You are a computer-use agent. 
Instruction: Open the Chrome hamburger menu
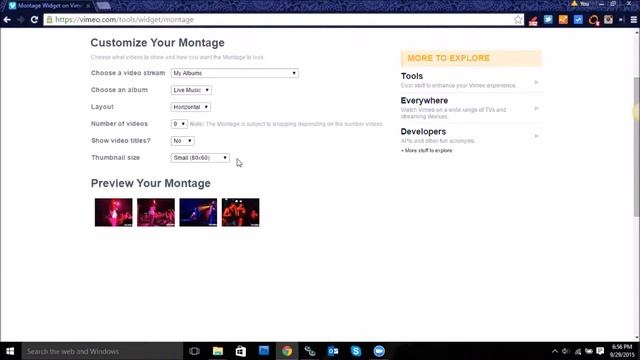point(633,20)
